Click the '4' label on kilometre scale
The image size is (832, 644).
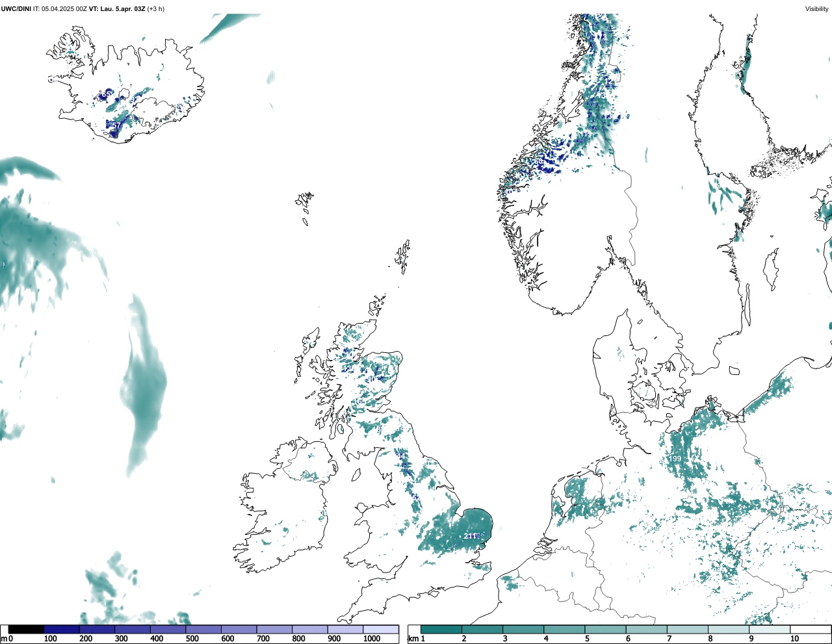[x=546, y=639]
